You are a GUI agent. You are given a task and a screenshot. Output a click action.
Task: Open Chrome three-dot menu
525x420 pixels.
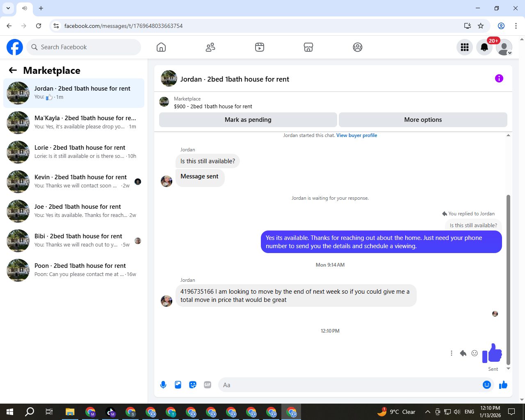pyautogui.click(x=516, y=26)
